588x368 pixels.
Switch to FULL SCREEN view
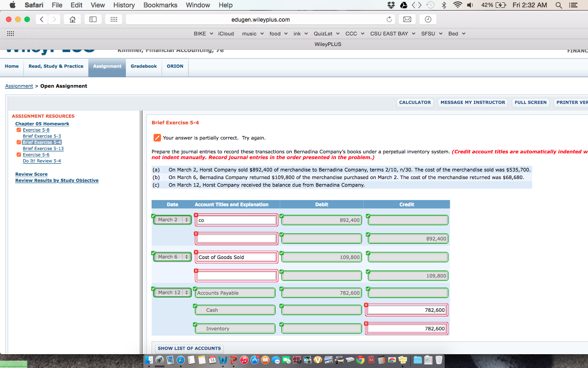[x=531, y=103]
